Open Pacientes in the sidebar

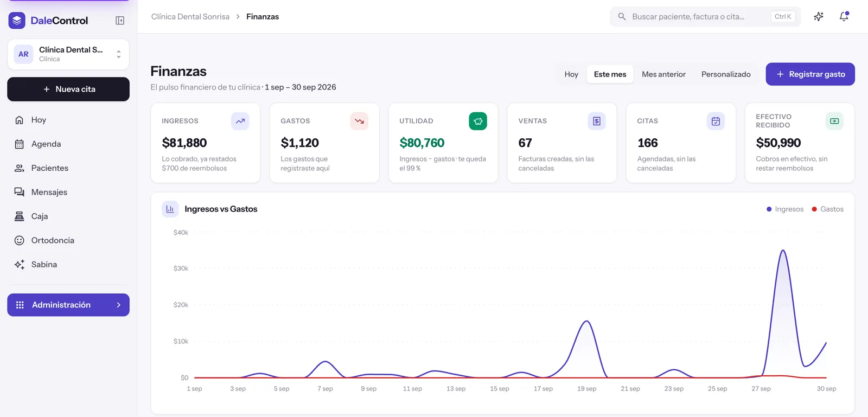pos(68,168)
